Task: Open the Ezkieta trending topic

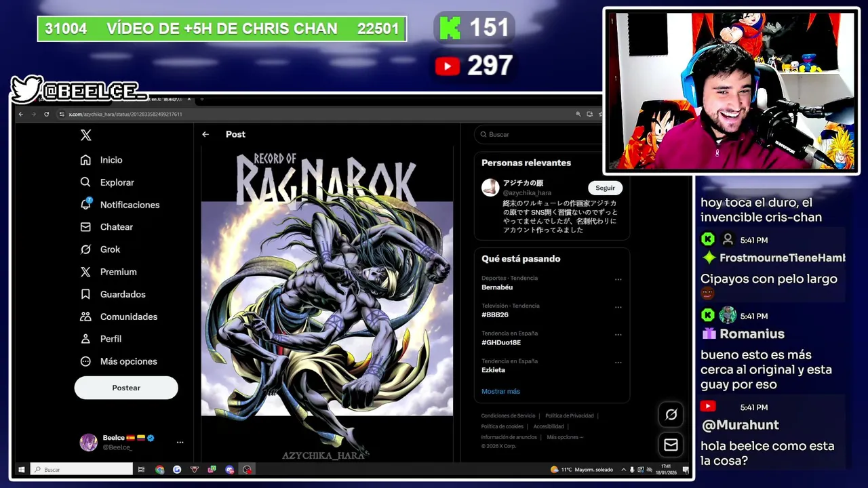Action: (x=493, y=370)
